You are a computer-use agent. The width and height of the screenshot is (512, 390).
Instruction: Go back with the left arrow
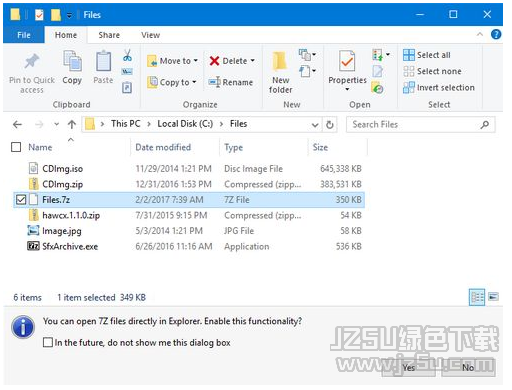coord(17,125)
